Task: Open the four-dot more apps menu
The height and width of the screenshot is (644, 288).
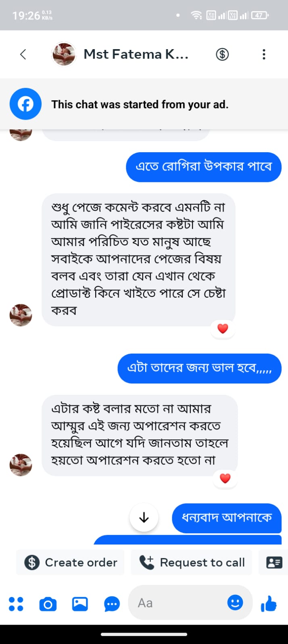Action: point(16,604)
